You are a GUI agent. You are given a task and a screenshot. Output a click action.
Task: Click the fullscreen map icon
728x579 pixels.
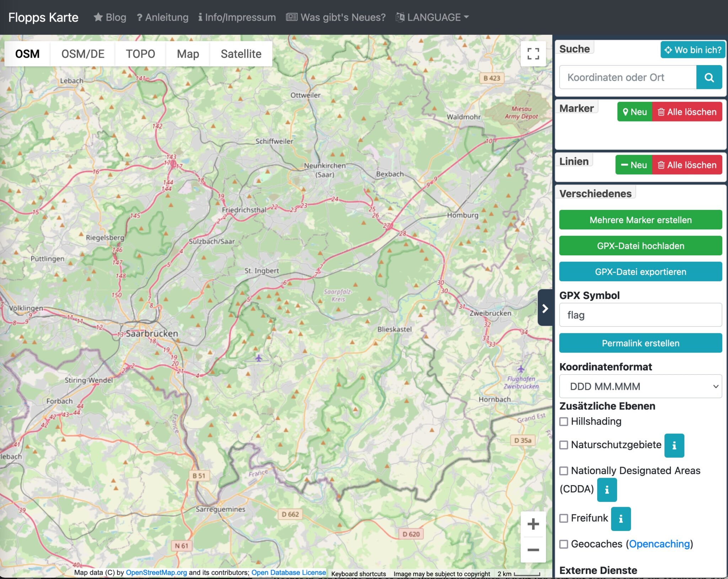533,54
